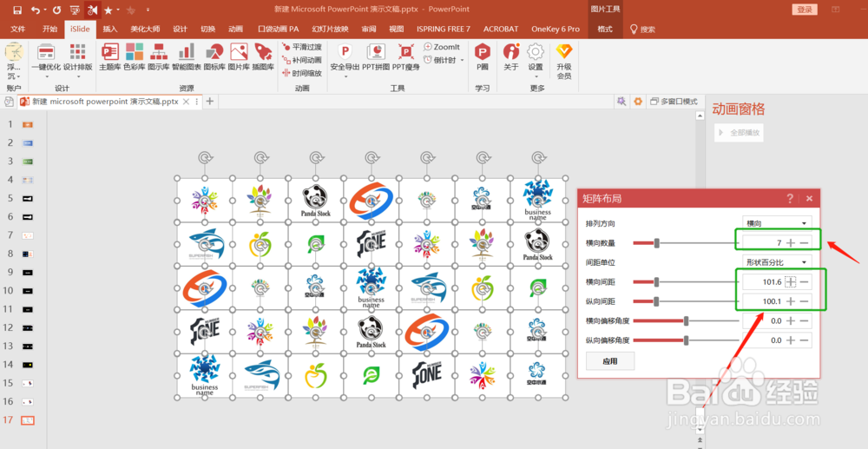This screenshot has width=868, height=449.
Task: Select 补间动画 tween animation
Action: [302, 60]
